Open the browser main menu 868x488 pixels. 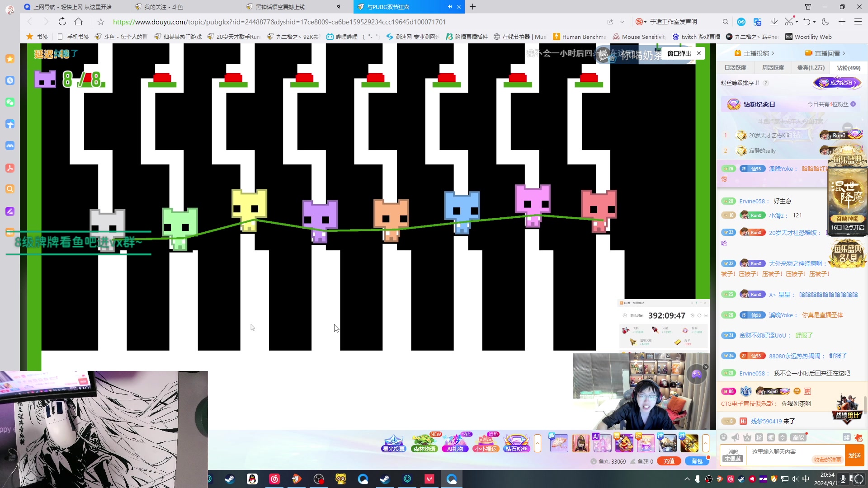pyautogui.click(x=858, y=22)
